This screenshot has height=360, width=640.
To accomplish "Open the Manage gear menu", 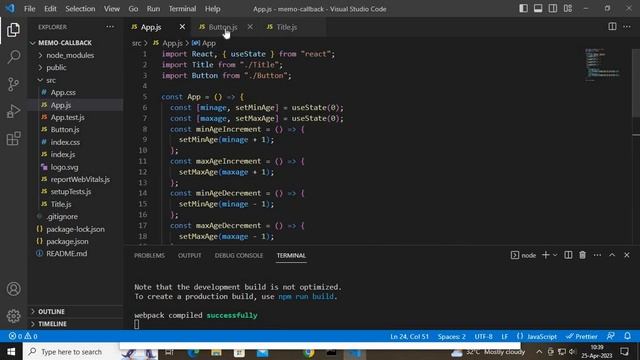I will (x=13, y=316).
